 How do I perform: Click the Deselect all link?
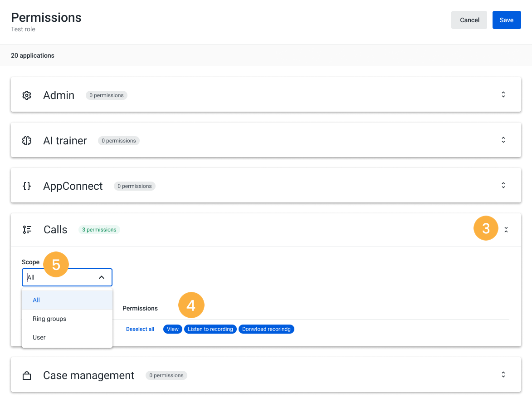(140, 329)
